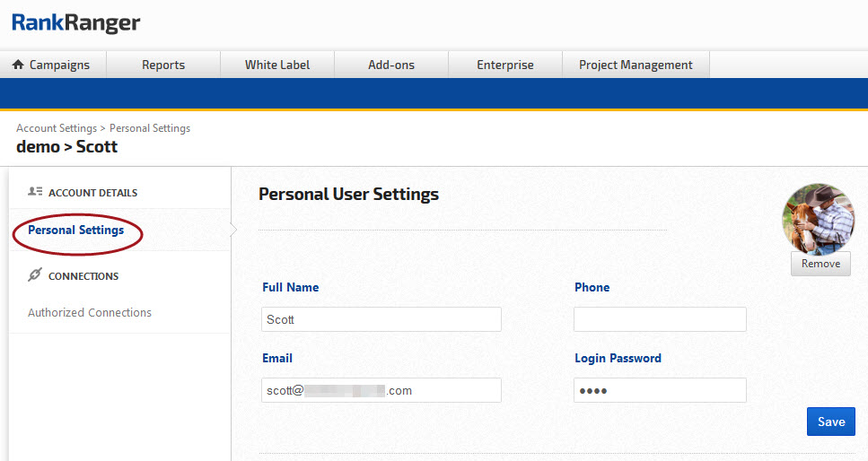Click the Account Settings breadcrumb link
This screenshot has width=868, height=461.
[x=56, y=128]
